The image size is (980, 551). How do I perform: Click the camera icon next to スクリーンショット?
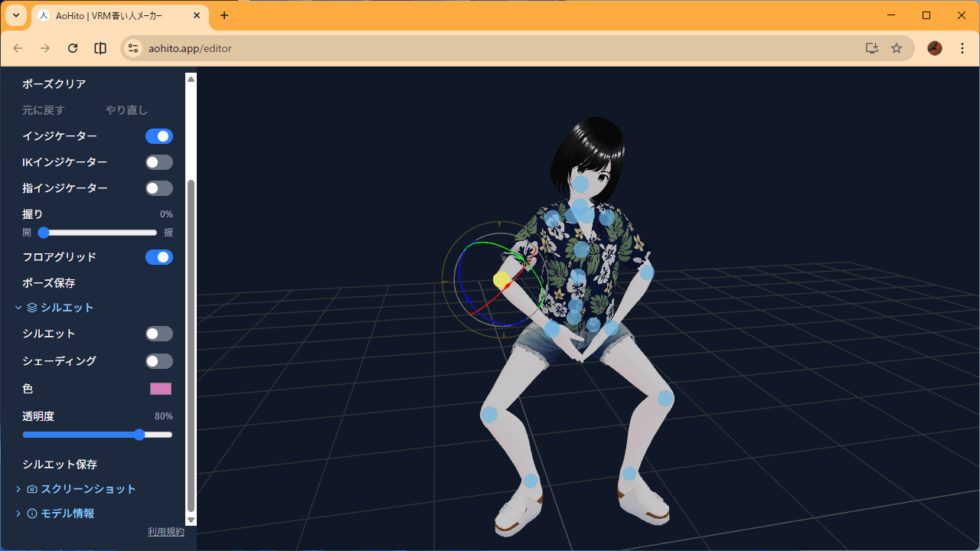point(31,489)
